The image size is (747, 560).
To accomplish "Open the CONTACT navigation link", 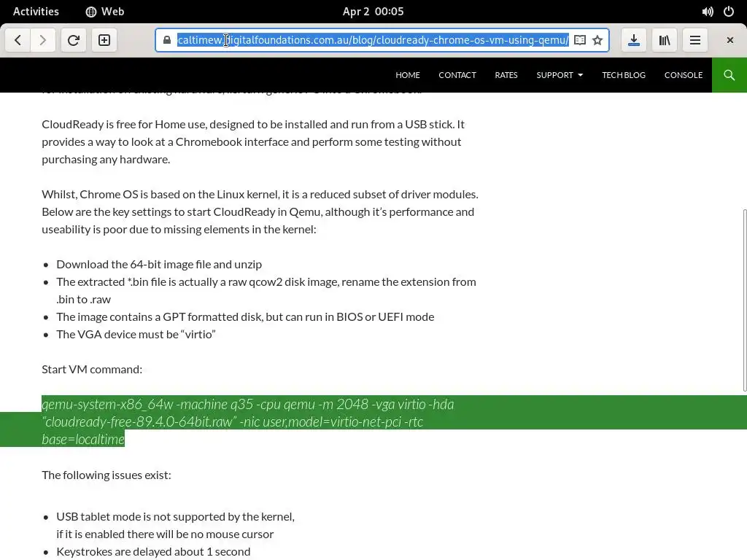I will [x=457, y=75].
